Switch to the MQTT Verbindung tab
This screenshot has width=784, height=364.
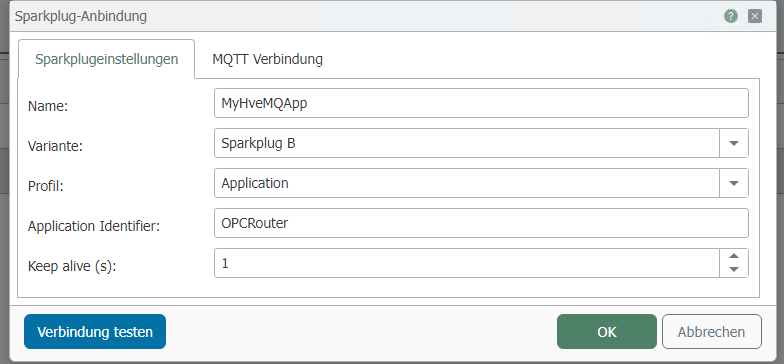click(268, 59)
